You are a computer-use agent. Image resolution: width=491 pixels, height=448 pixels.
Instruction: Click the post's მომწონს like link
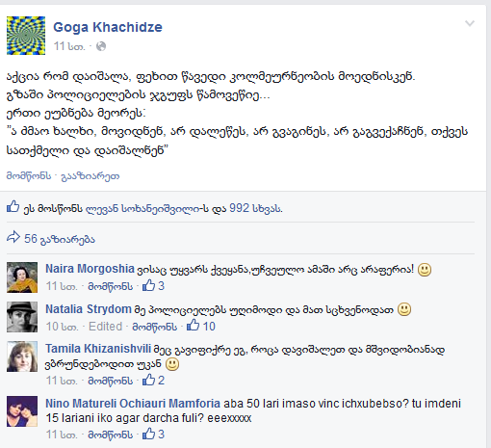pos(29,176)
